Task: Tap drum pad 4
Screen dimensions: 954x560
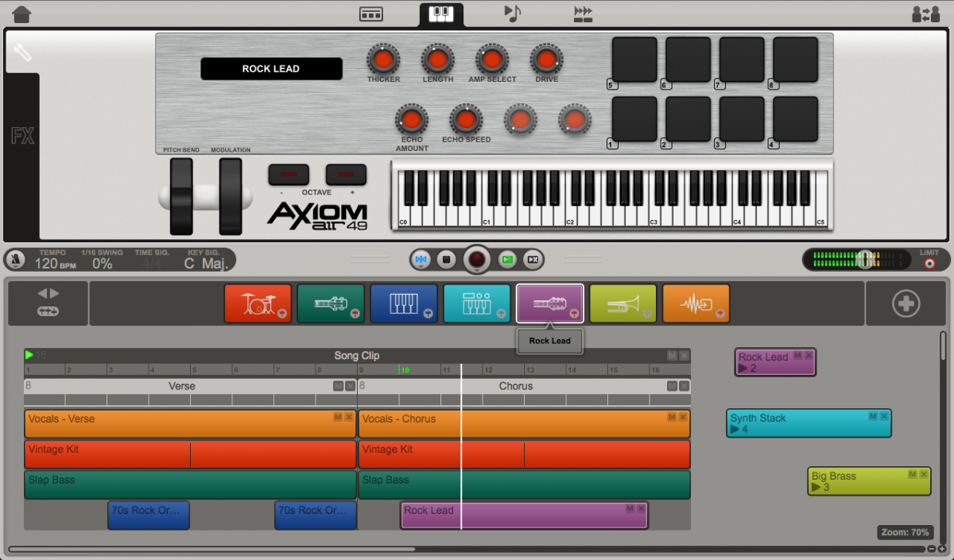Action: click(796, 119)
